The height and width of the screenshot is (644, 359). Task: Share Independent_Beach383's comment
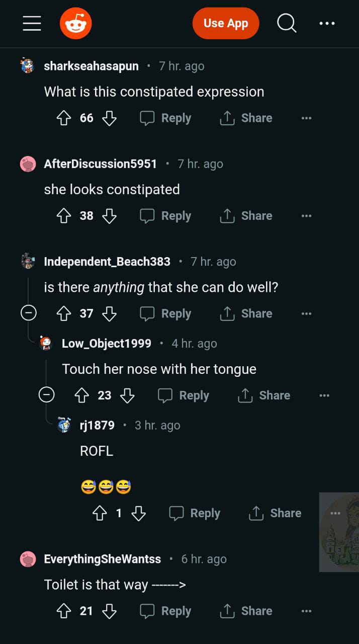[246, 313]
